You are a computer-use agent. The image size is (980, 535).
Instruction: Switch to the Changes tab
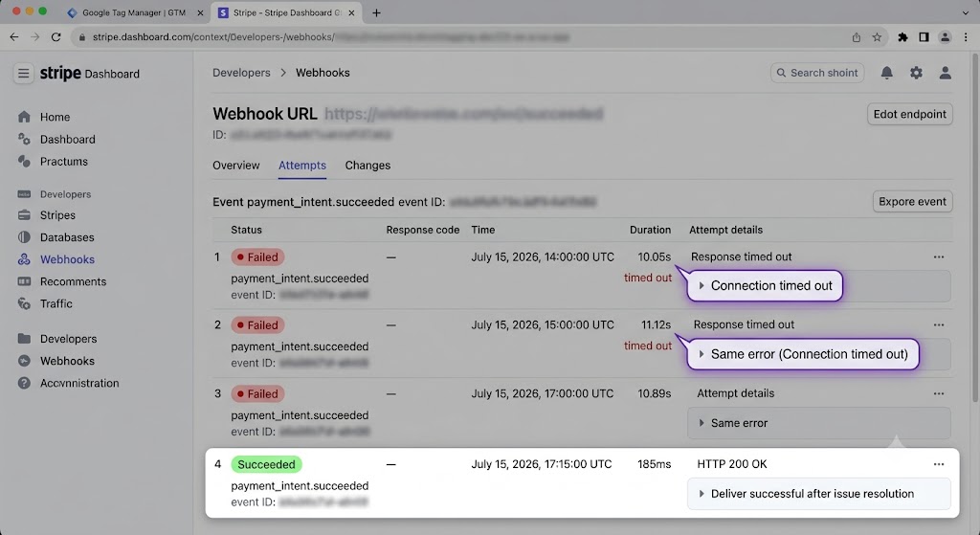tap(367, 166)
